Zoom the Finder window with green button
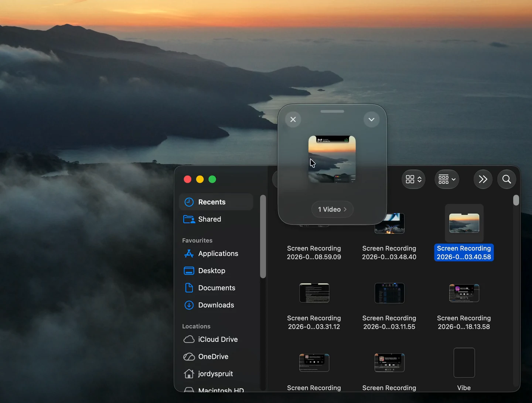The image size is (532, 403). tap(212, 179)
